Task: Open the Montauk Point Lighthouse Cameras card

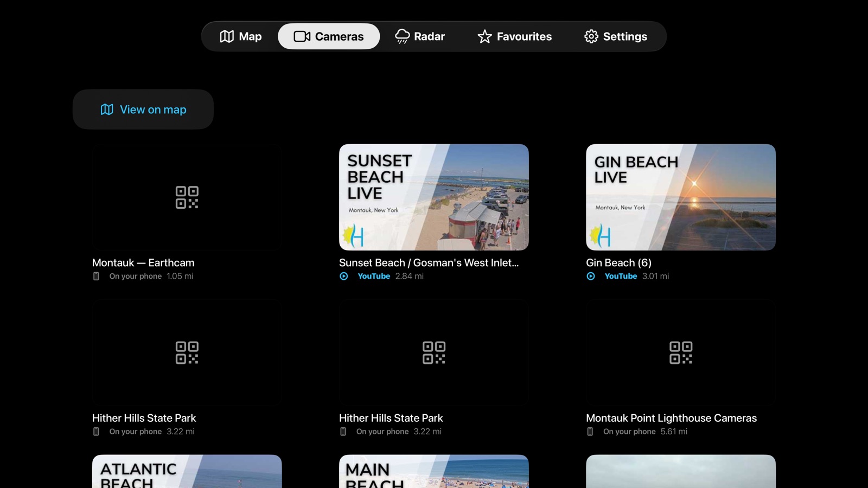Action: [x=681, y=352]
